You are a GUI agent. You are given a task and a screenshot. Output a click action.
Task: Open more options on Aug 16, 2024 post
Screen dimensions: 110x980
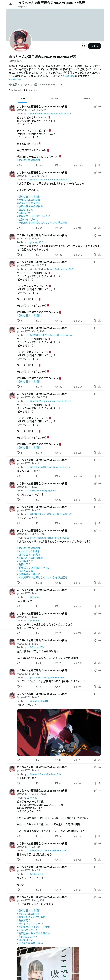100,173
